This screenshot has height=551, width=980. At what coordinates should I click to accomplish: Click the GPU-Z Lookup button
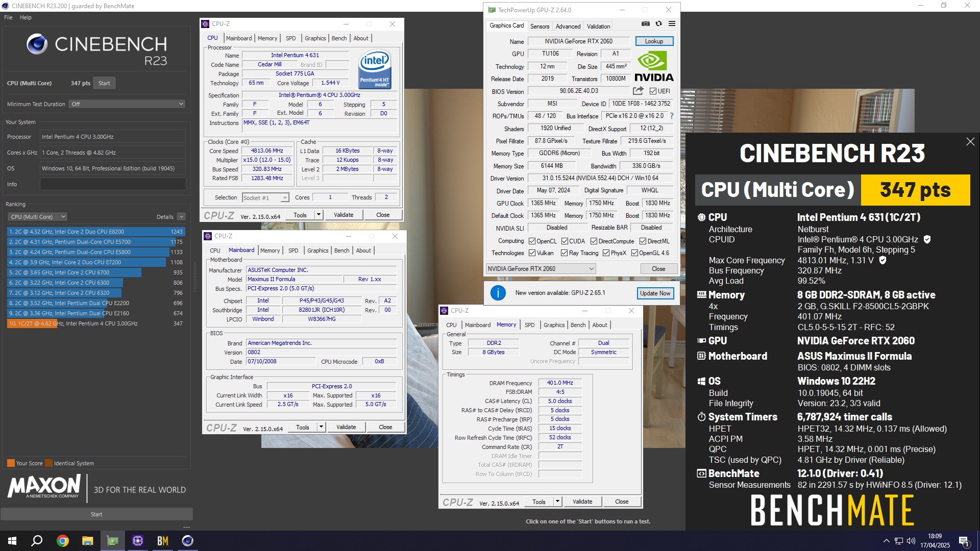[654, 41]
